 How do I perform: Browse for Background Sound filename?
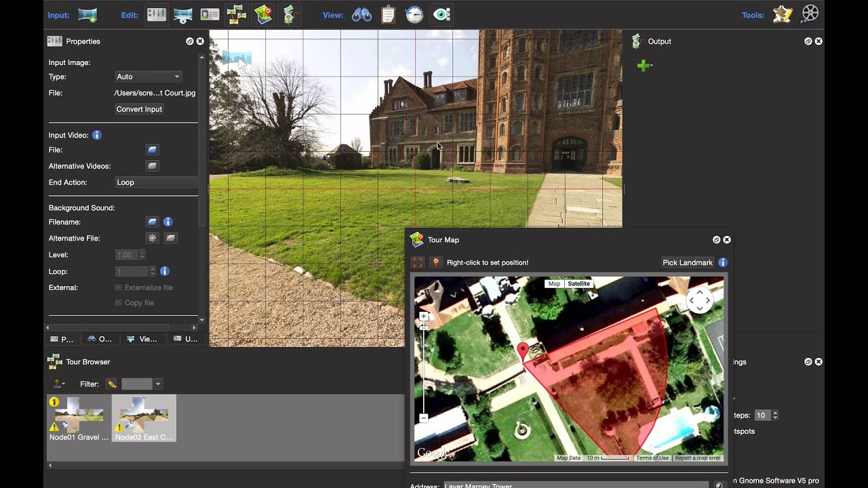(x=152, y=222)
